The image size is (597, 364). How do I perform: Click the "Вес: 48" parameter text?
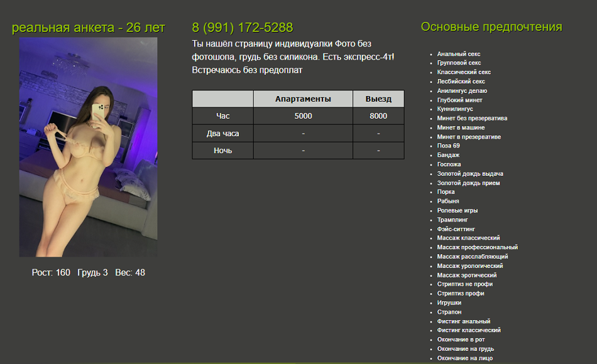tap(130, 273)
